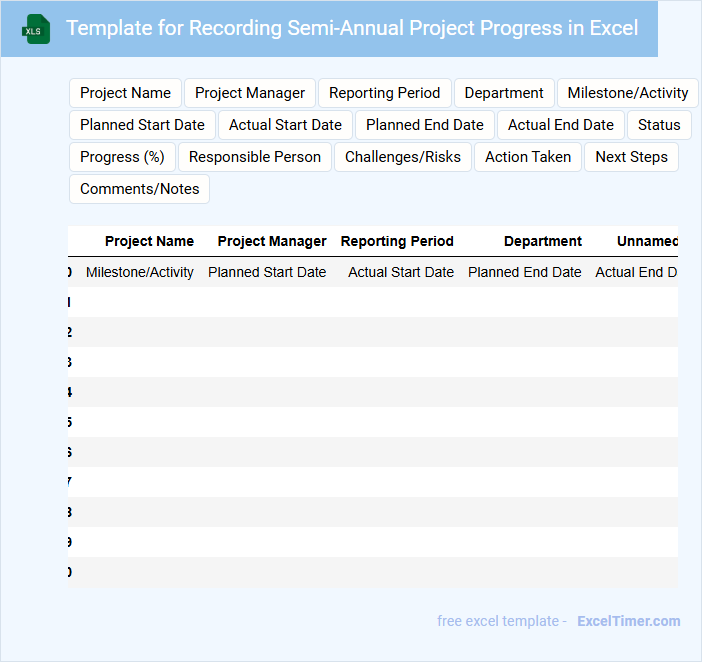Click the green XLS file icon

(37, 29)
